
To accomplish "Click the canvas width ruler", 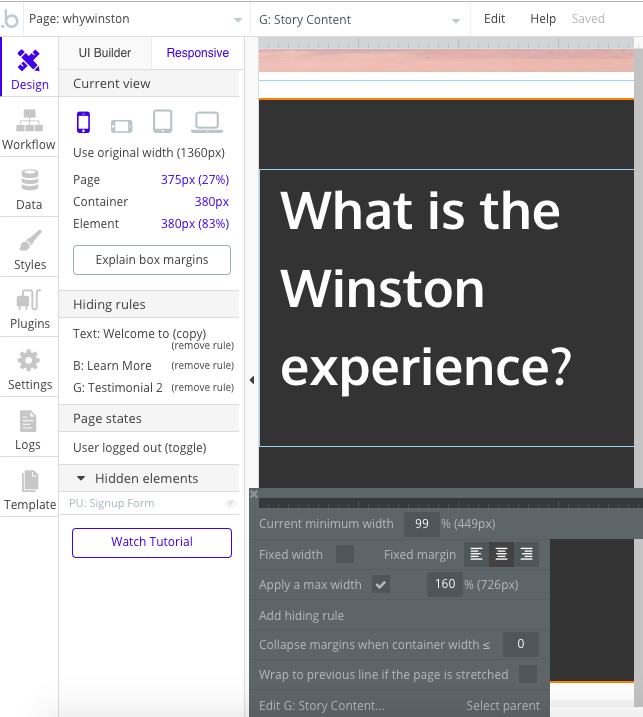I will point(446,43).
